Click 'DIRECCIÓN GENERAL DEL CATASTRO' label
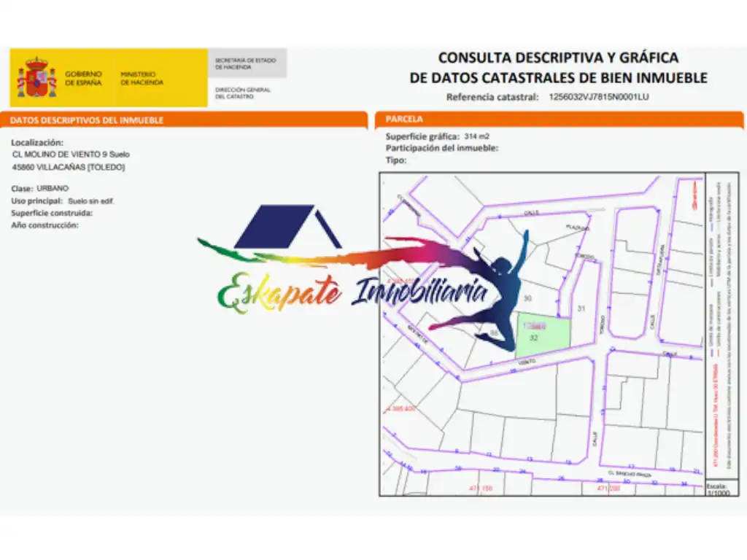This screenshot has height=560, width=747. (x=242, y=93)
